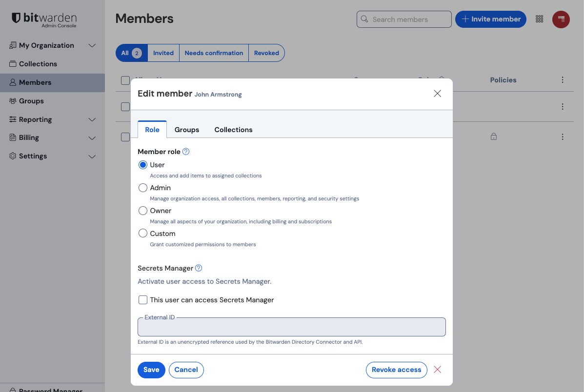This screenshot has height=392, width=584.
Task: Click the Invite member button
Action: 491,19
